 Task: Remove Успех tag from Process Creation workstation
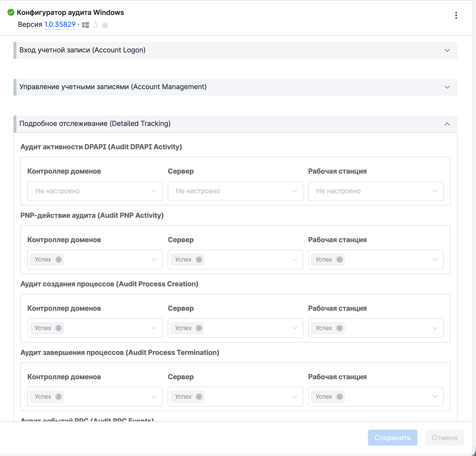click(339, 328)
